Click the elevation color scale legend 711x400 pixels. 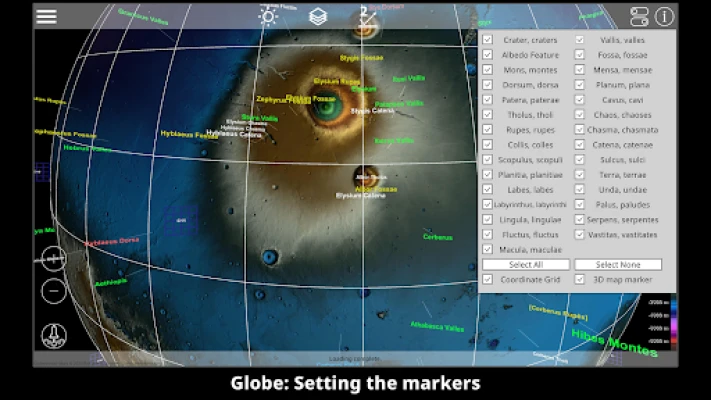[x=672, y=320]
